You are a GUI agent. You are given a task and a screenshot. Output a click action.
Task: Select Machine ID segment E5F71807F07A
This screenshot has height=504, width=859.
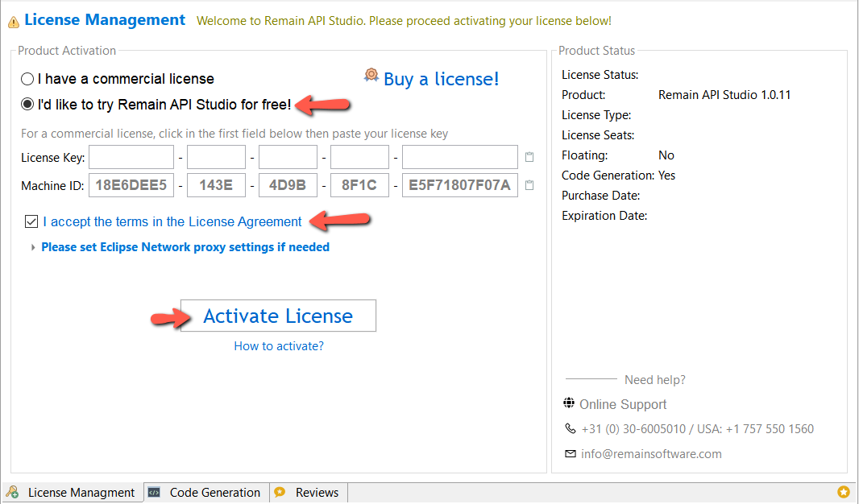[460, 185]
